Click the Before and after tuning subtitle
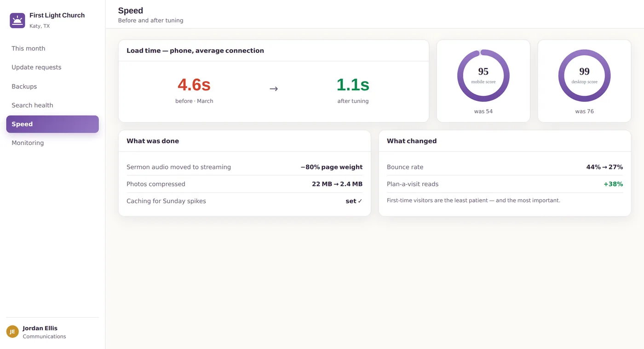Screen dimensions: 644x349 (151, 21)
